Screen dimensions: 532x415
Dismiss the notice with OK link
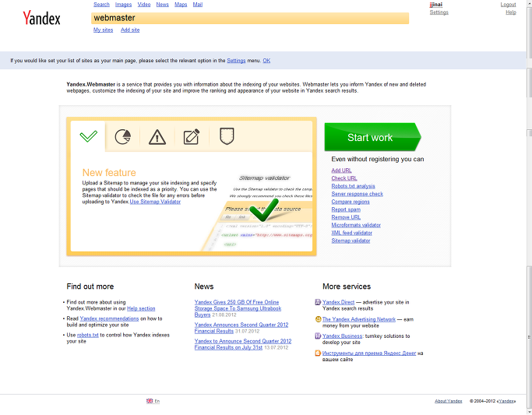[x=266, y=61]
